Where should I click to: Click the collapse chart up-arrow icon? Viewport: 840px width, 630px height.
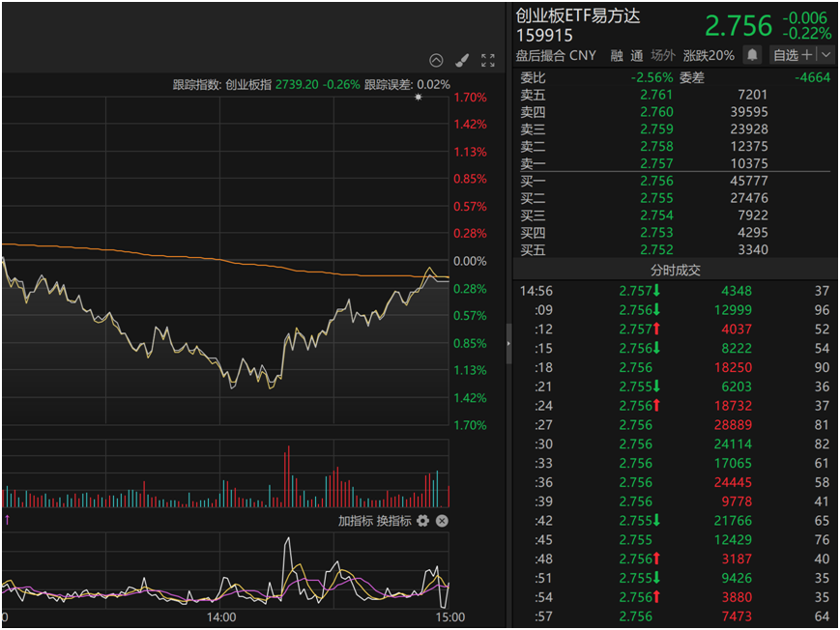click(x=436, y=61)
